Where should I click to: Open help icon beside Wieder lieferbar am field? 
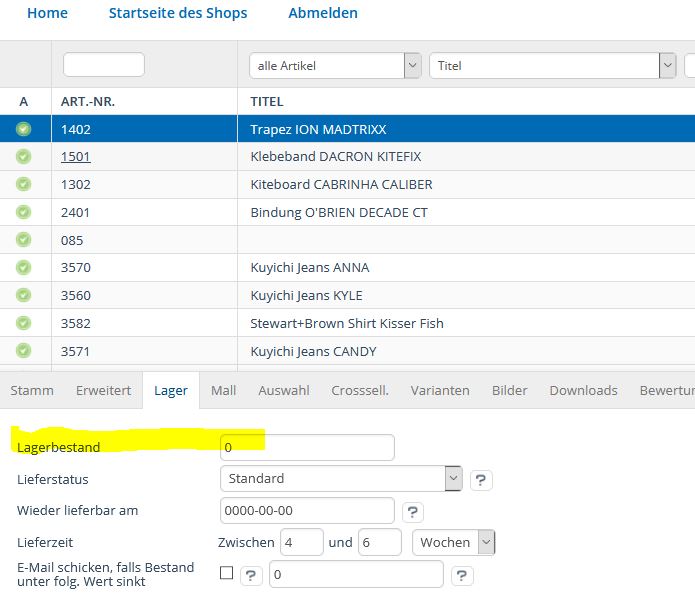click(x=412, y=511)
